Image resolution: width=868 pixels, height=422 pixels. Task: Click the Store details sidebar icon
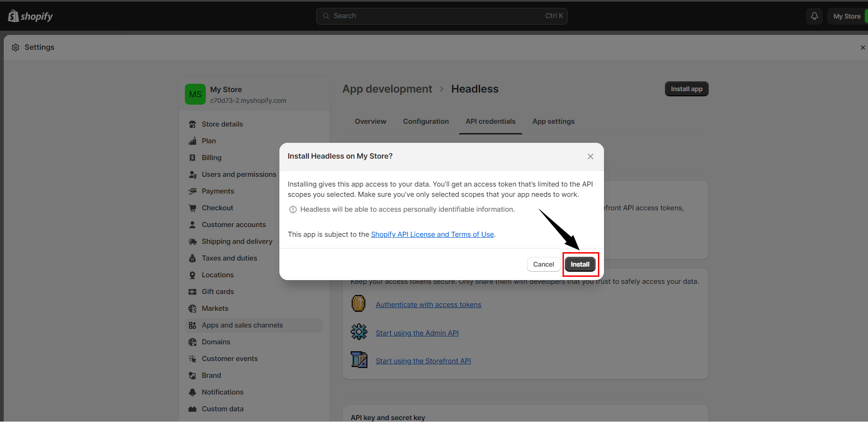tap(192, 124)
